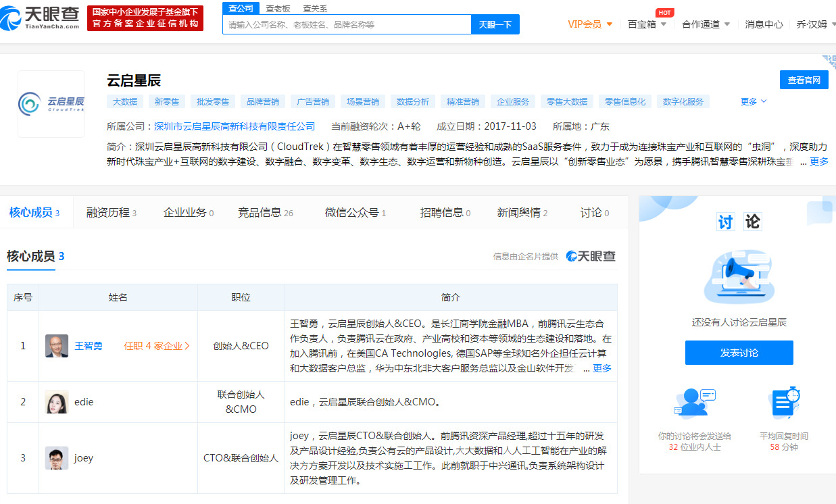
Task: Click the 发表讨论 button
Action: coord(739,353)
